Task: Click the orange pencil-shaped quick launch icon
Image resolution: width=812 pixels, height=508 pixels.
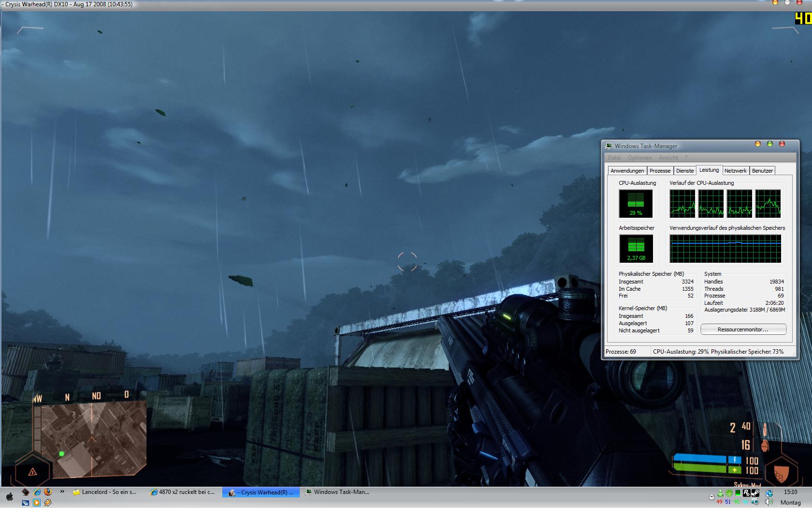Action: [x=48, y=503]
